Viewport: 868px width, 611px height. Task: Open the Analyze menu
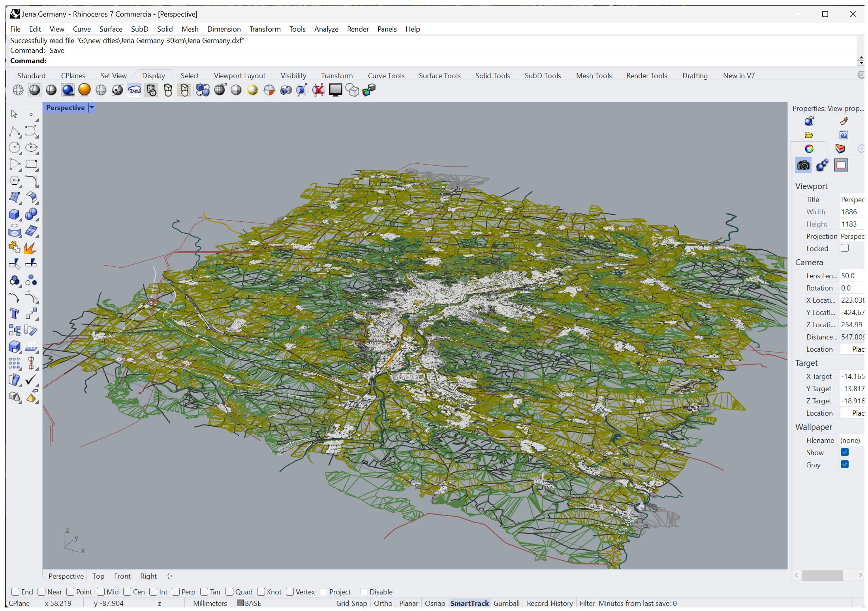pyautogui.click(x=326, y=29)
